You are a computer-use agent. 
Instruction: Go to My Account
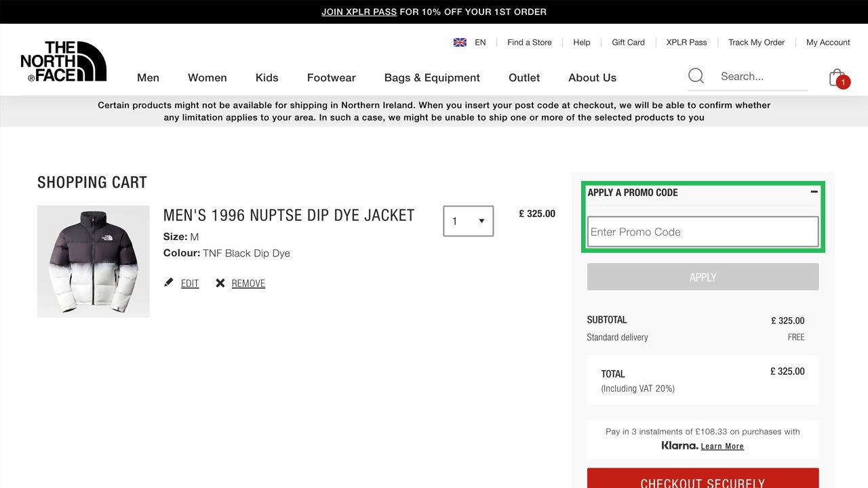coord(828,42)
